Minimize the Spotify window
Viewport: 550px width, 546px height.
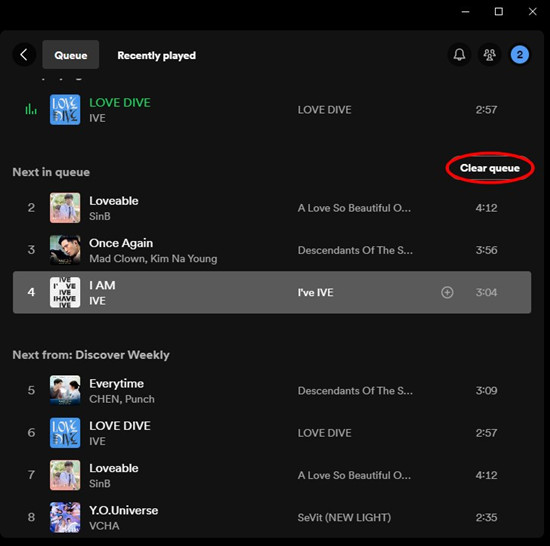(x=465, y=12)
